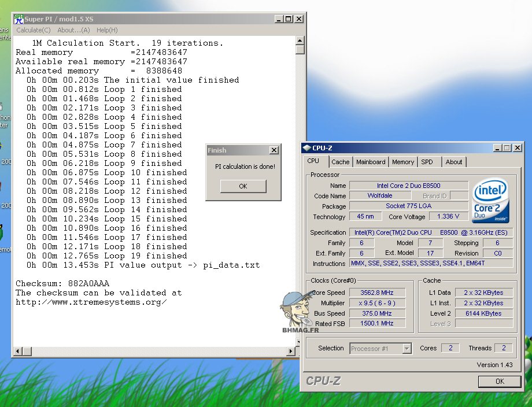This screenshot has width=532, height=407.
Task: Click the OK button in CPU-Z
Action: pos(500,381)
